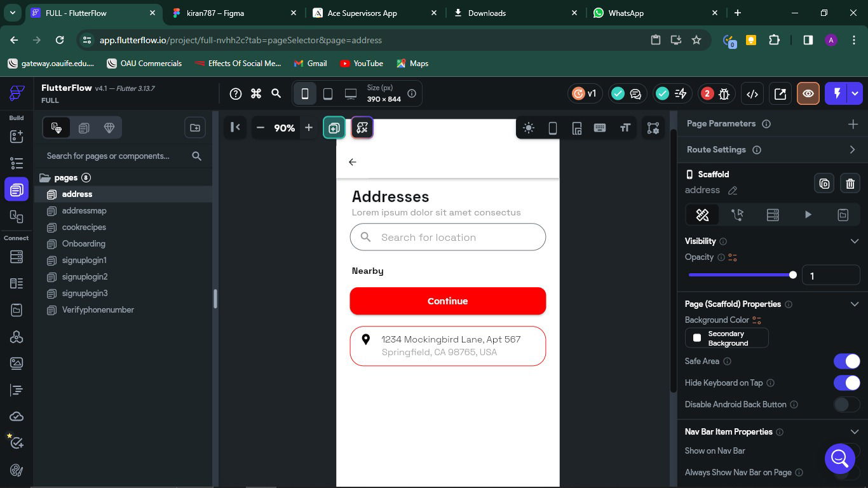Select the Onboarding page in list
The height and width of the screenshot is (488, 868).
[x=83, y=243]
